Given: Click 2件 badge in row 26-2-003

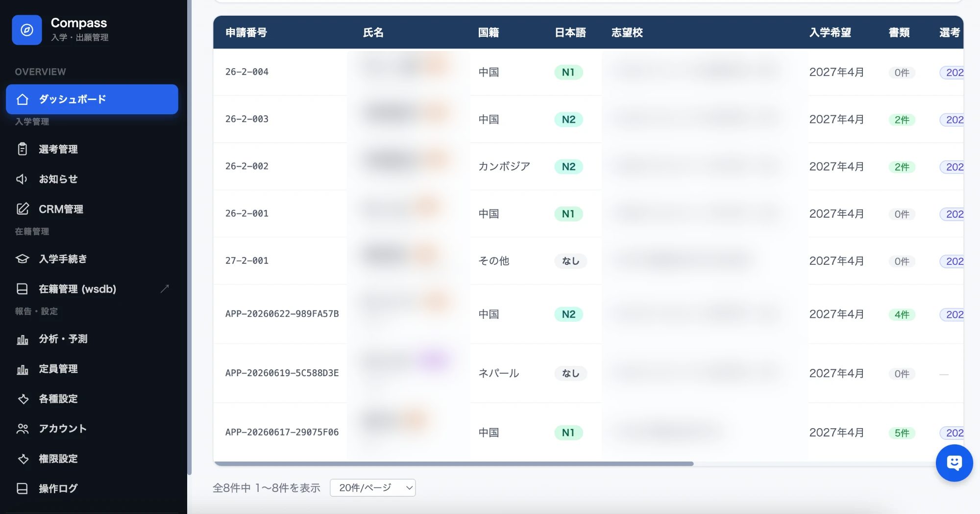Looking at the screenshot, I should point(902,120).
